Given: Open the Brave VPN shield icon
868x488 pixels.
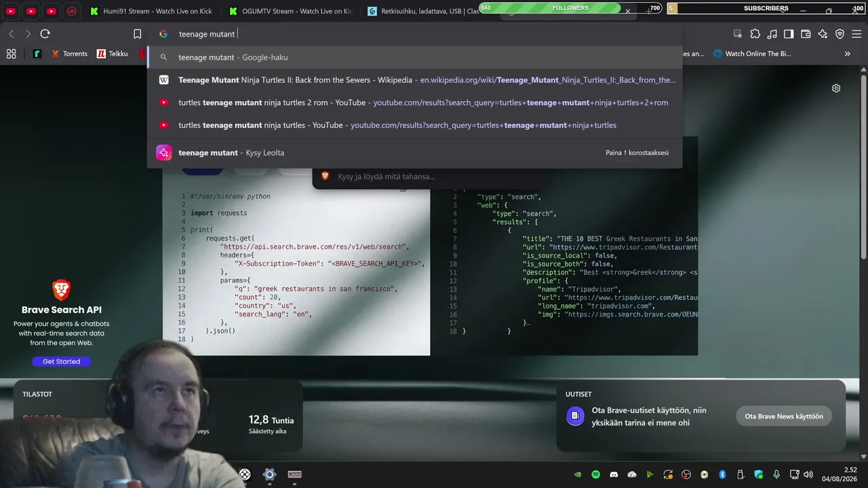Looking at the screenshot, I should coord(840,34).
